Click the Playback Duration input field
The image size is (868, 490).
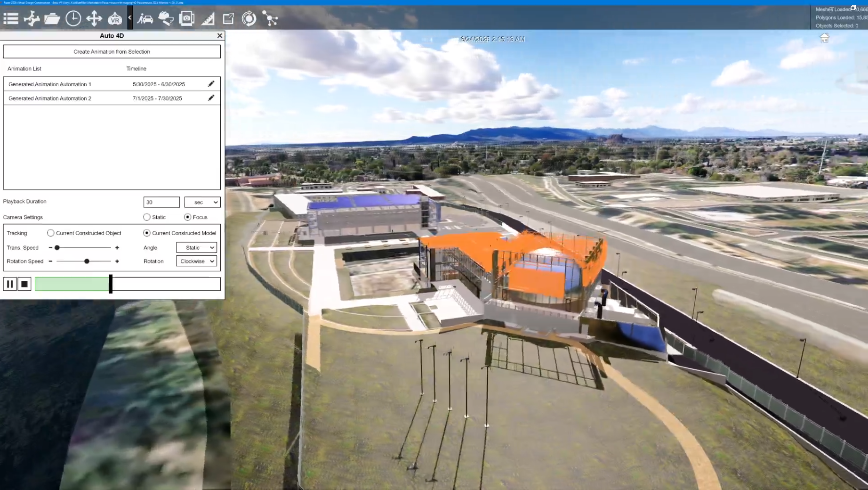coord(161,202)
